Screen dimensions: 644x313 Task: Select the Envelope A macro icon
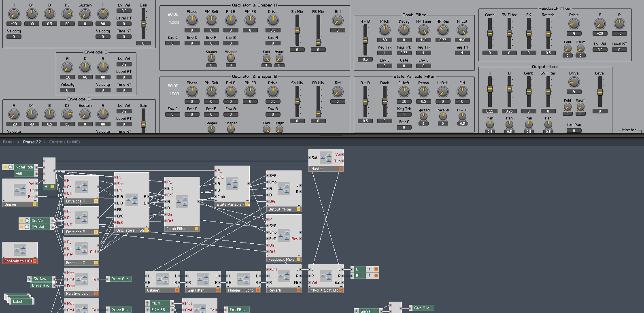click(81, 186)
